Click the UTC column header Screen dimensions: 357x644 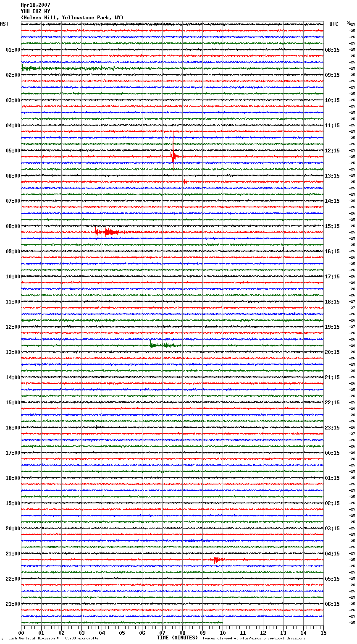point(334,24)
